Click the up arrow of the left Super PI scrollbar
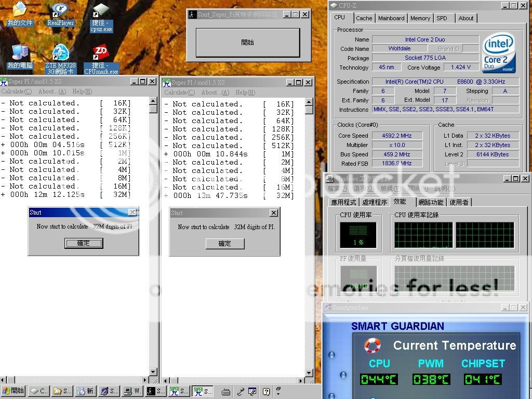The width and height of the screenshot is (532, 399). 153,100
